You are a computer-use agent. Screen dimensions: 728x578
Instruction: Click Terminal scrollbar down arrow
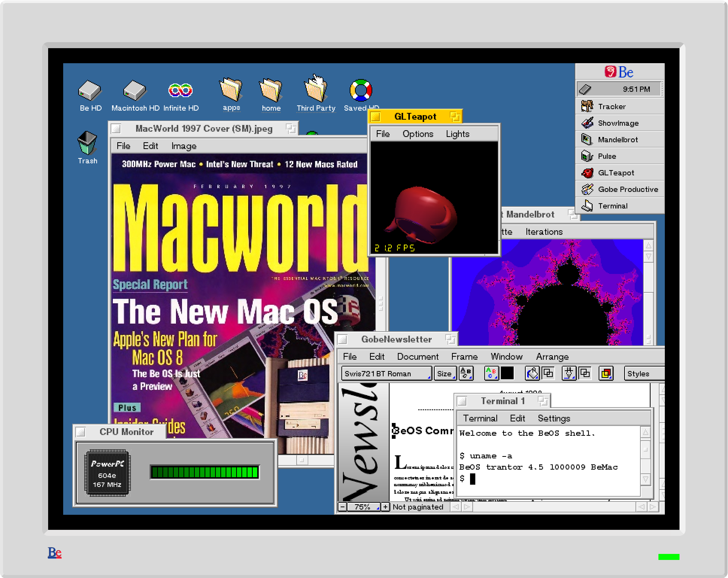coord(645,480)
